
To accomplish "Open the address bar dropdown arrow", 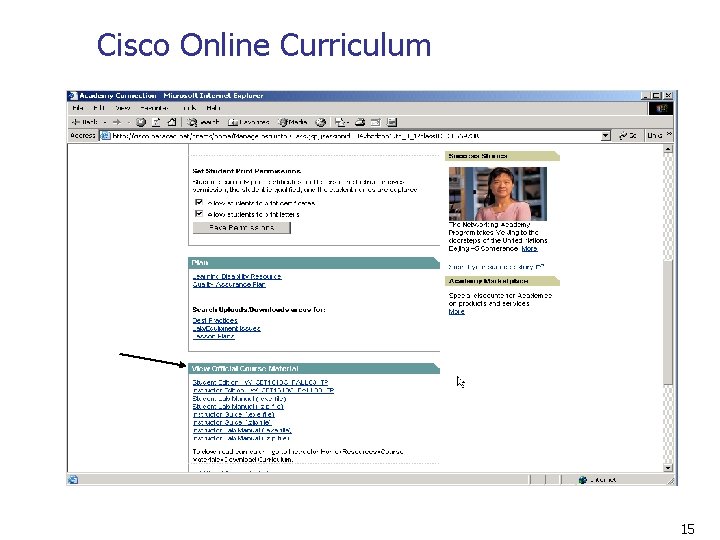I will (x=606, y=135).
